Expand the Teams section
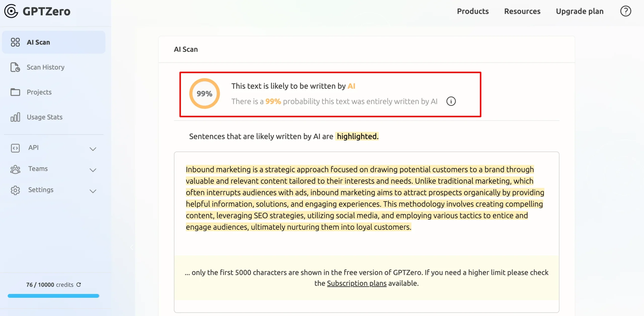Viewport: 644px width, 316px height. (x=93, y=170)
